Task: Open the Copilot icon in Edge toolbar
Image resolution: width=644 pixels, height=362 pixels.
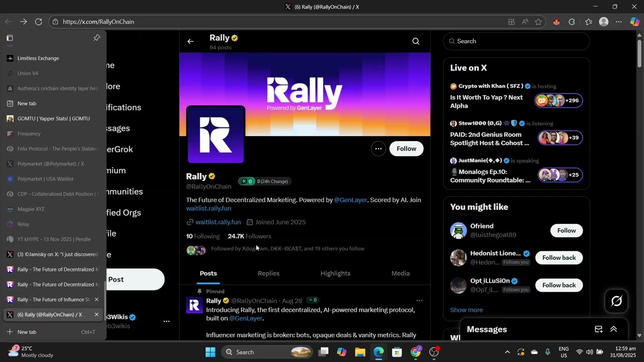Action: click(x=634, y=22)
